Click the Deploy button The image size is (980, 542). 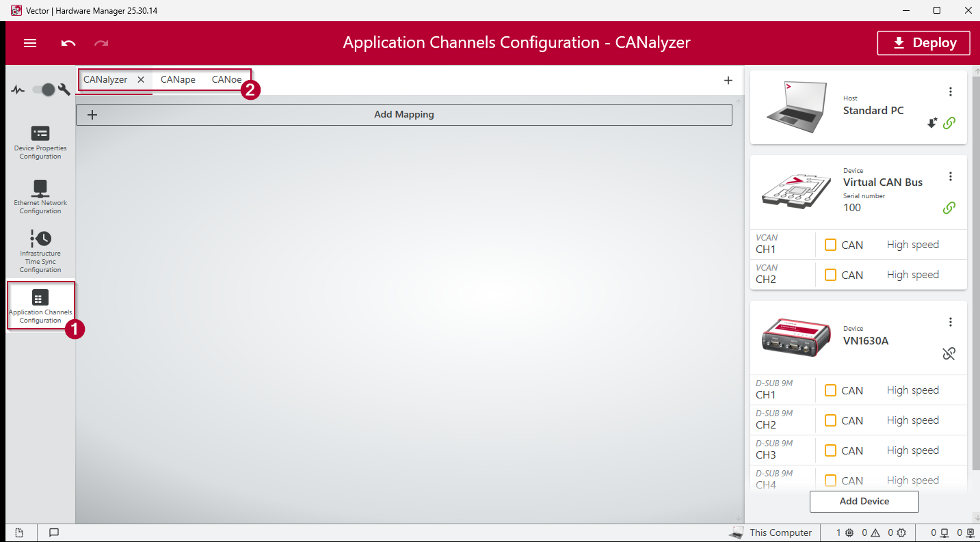(923, 43)
